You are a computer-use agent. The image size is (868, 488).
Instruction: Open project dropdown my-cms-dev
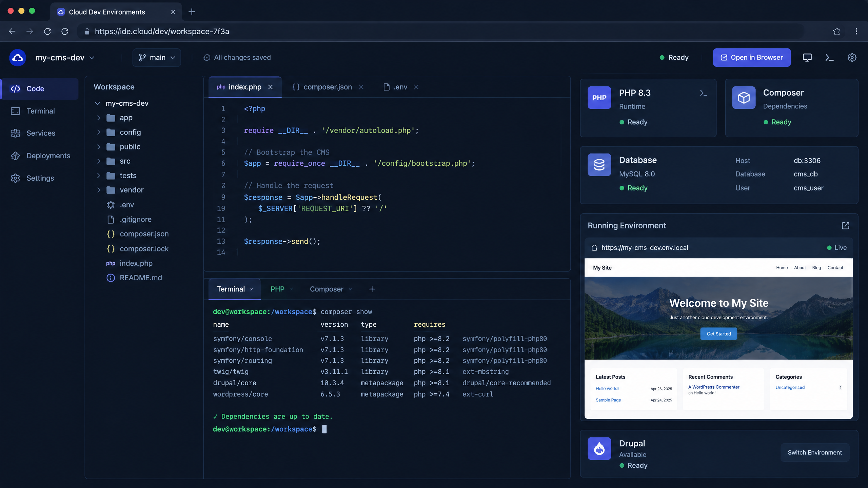point(64,58)
